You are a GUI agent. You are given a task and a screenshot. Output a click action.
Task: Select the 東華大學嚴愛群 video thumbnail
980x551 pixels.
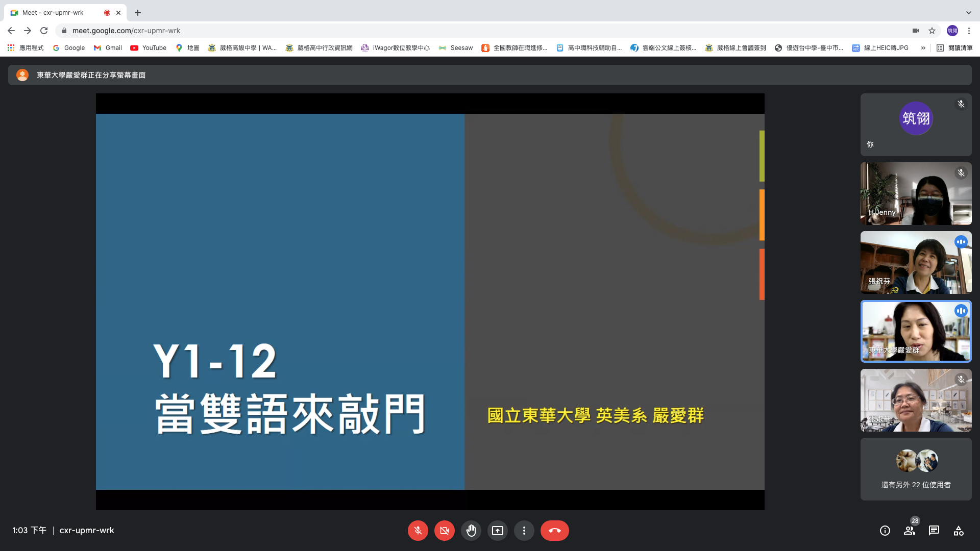pos(916,331)
